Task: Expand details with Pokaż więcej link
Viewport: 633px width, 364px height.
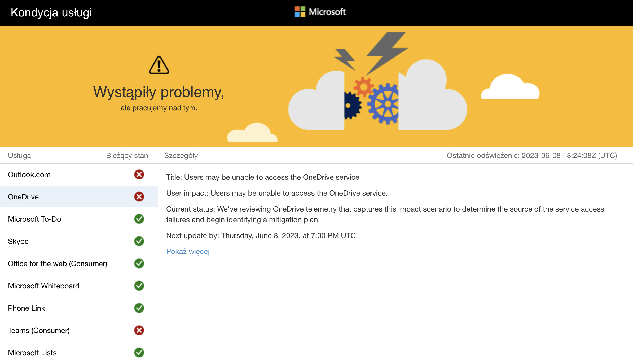Action: tap(188, 251)
